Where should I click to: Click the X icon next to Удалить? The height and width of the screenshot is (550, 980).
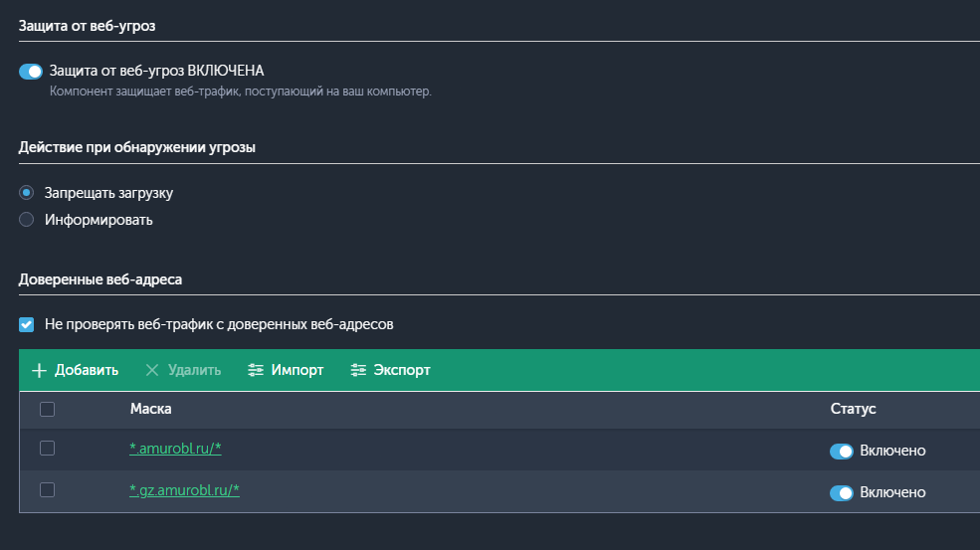[152, 370]
